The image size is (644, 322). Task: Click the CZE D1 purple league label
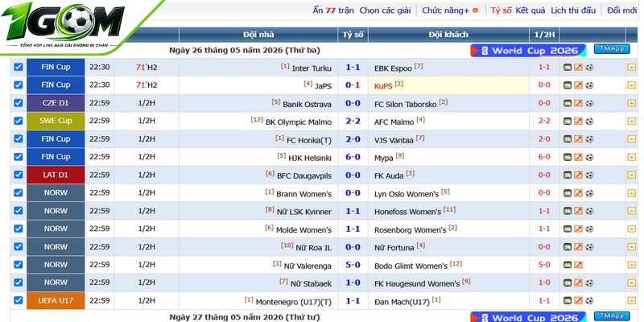[x=56, y=103]
